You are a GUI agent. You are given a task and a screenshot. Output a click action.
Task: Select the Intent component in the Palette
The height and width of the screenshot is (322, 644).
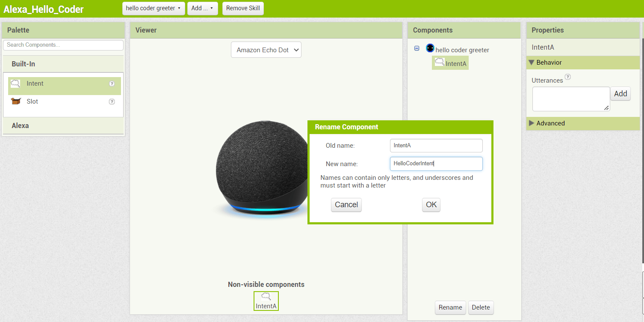pyautogui.click(x=35, y=83)
